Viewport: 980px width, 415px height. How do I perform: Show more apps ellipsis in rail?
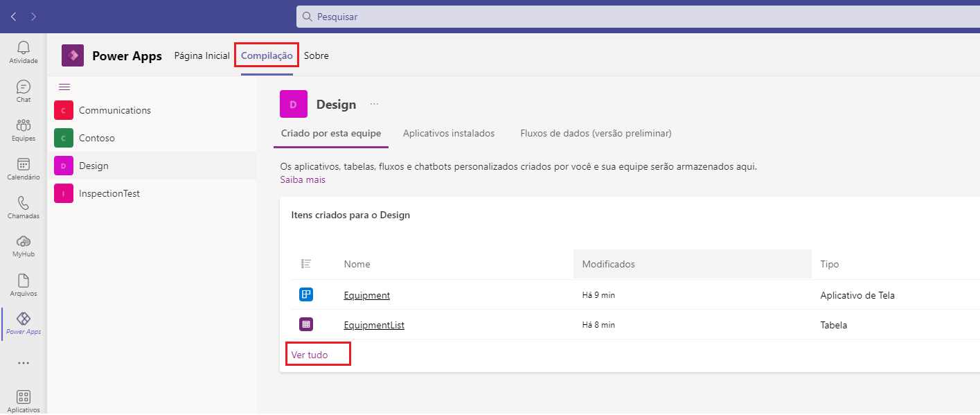(24, 362)
